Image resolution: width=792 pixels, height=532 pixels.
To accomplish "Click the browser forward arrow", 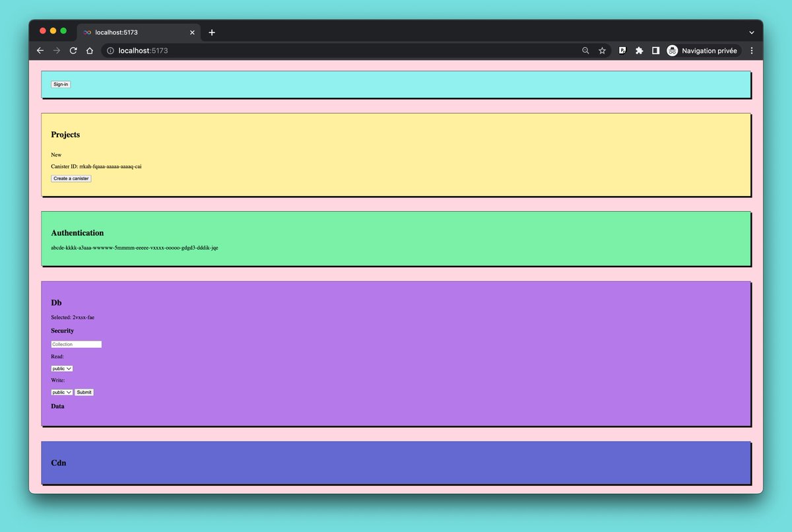I will [x=57, y=50].
